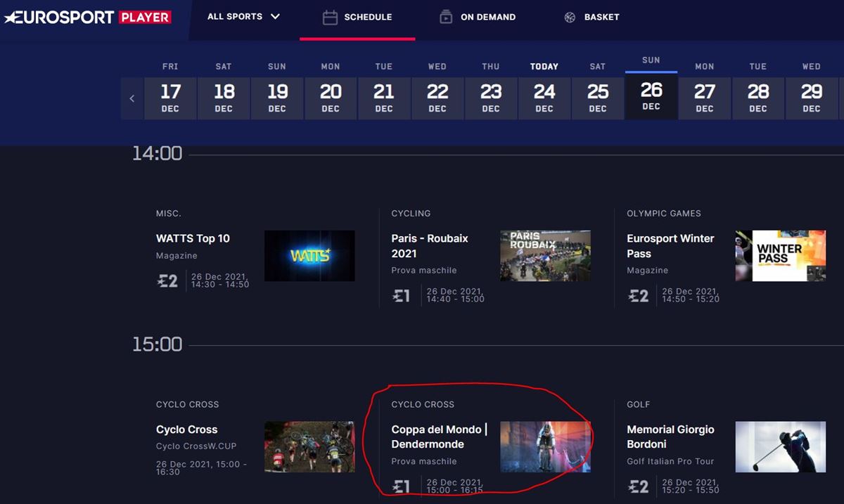Click the Paris Roubaix thumbnail image
This screenshot has width=844, height=504.
545,256
